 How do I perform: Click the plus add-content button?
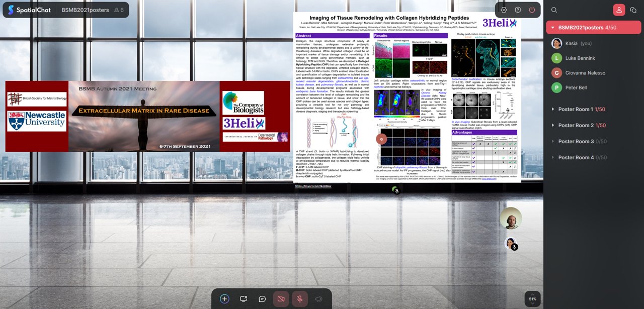pyautogui.click(x=224, y=298)
